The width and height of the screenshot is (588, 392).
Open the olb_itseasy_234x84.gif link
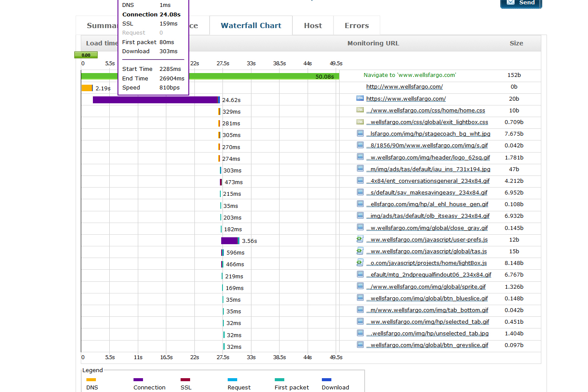tap(428, 216)
